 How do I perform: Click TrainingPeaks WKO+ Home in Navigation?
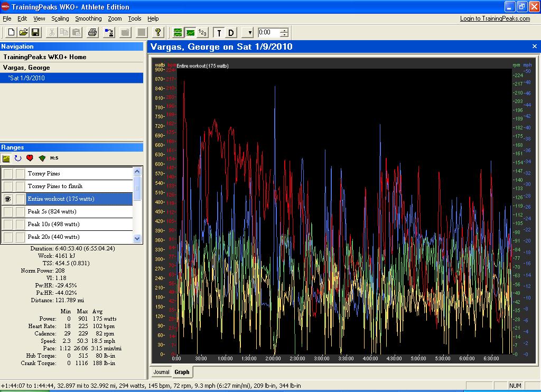pyautogui.click(x=45, y=57)
